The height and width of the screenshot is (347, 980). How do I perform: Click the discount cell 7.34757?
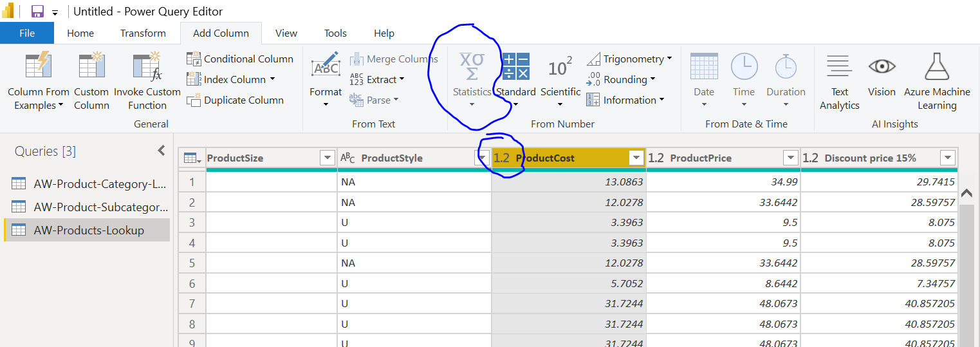point(879,283)
